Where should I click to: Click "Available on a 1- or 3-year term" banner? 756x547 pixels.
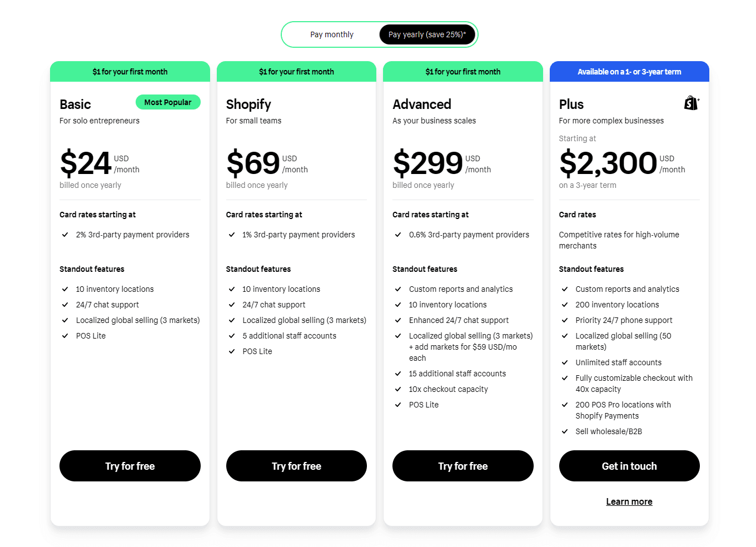pos(629,71)
